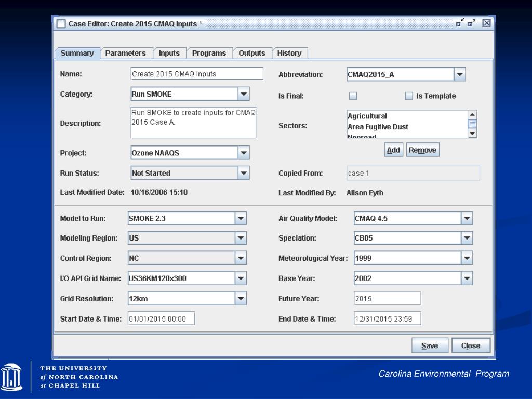Viewport: 532px width, 399px height.
Task: Open the Model to Run dropdown
Action: 241,218
